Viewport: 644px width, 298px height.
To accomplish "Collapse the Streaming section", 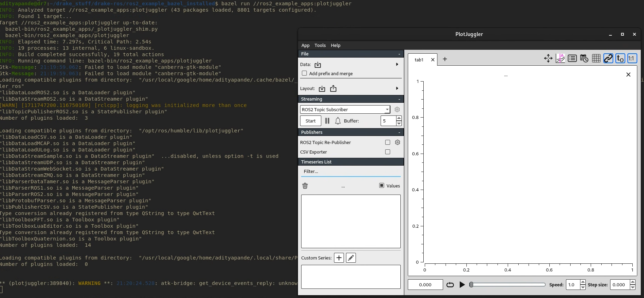I will [399, 99].
